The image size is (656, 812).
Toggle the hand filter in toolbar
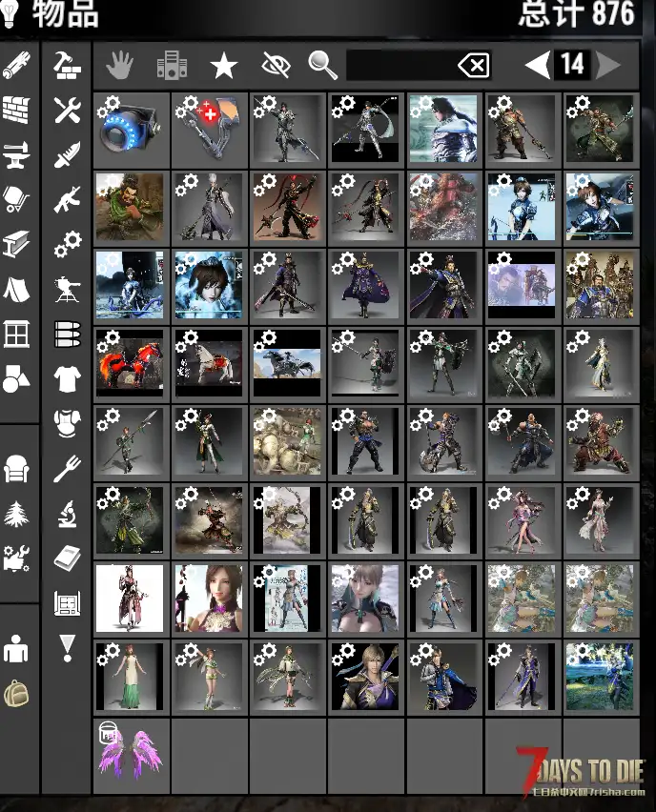(120, 65)
